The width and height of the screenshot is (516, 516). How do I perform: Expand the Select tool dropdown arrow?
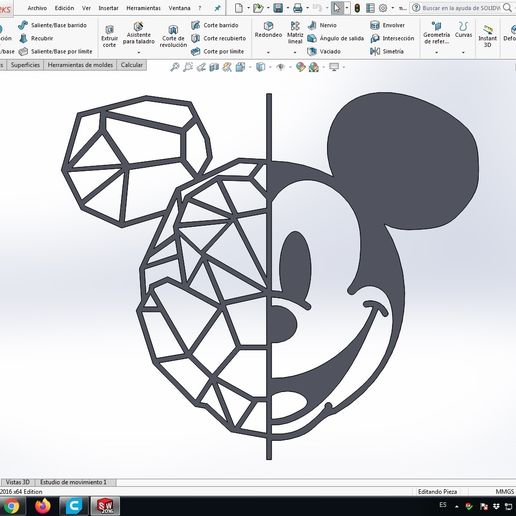click(x=347, y=8)
